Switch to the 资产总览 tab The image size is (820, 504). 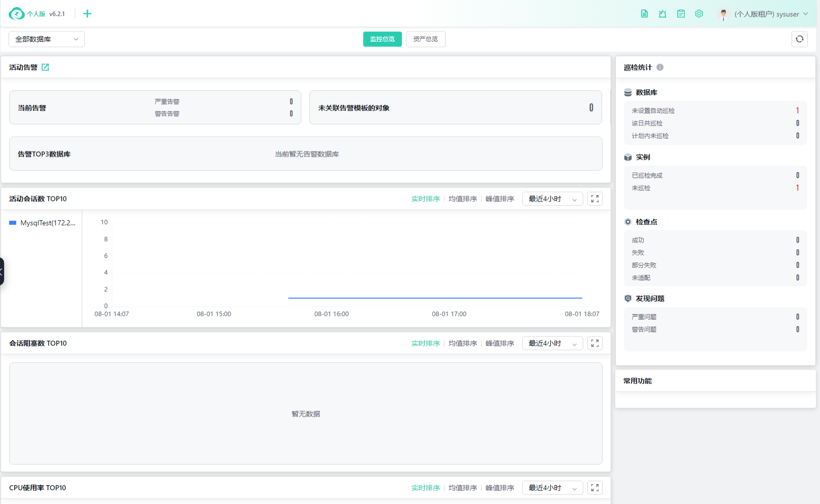426,39
